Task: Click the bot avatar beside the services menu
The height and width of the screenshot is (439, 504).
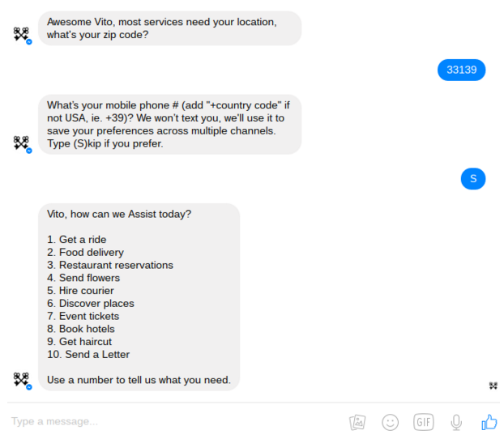Action: coord(22,380)
